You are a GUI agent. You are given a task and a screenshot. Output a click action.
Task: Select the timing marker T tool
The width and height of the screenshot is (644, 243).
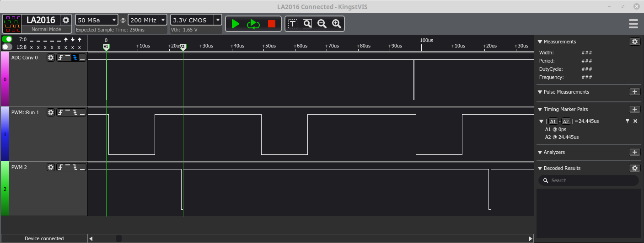(293, 24)
